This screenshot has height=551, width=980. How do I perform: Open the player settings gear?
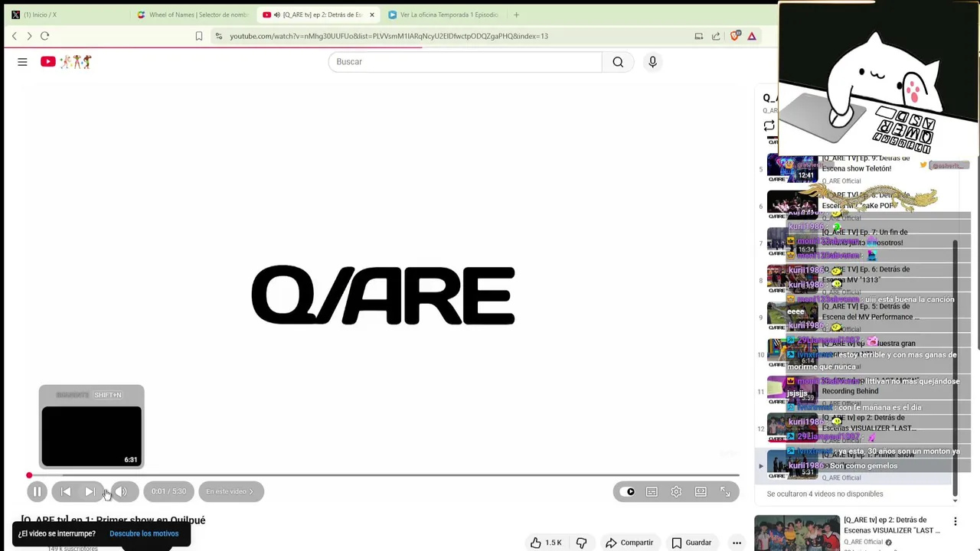(676, 491)
